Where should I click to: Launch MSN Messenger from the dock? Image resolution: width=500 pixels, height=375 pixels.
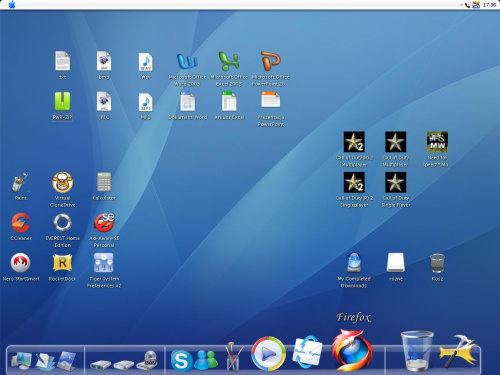tap(206, 360)
